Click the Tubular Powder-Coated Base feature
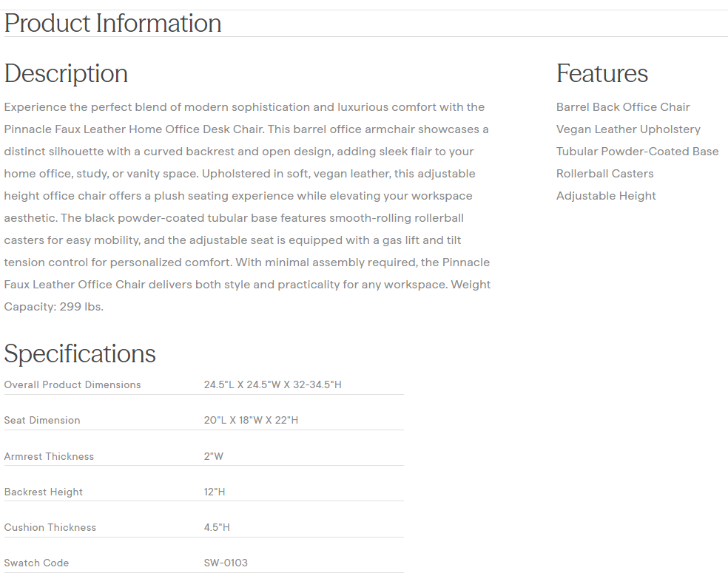The width and height of the screenshot is (728, 573). click(637, 152)
